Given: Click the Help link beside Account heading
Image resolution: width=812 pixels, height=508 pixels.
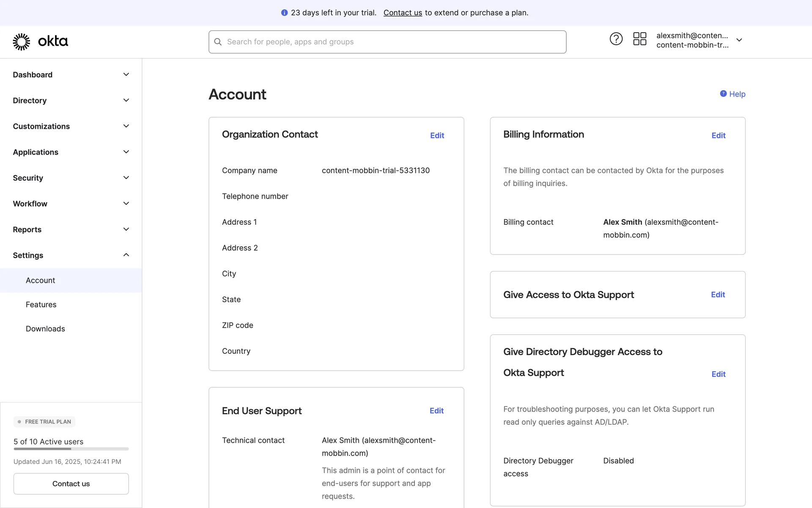Looking at the screenshot, I should point(732,94).
